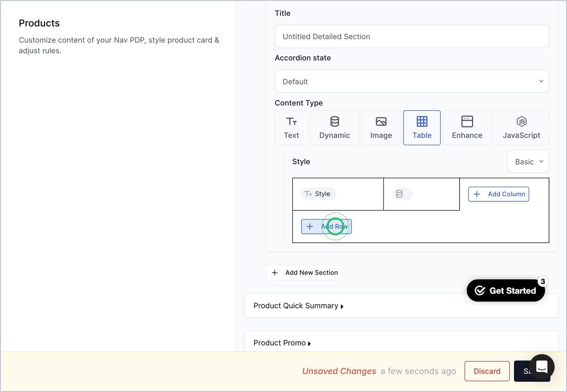Select the Image content type

(x=381, y=128)
